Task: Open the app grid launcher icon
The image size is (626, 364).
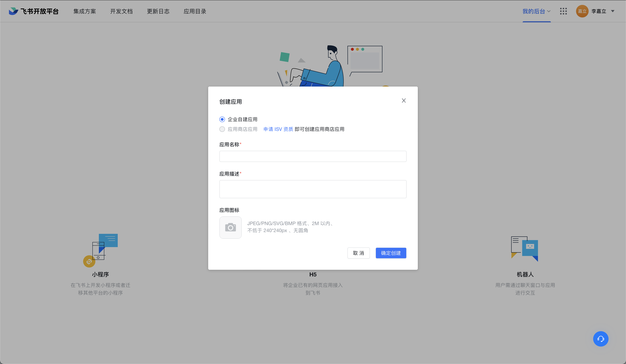Action: [563, 11]
